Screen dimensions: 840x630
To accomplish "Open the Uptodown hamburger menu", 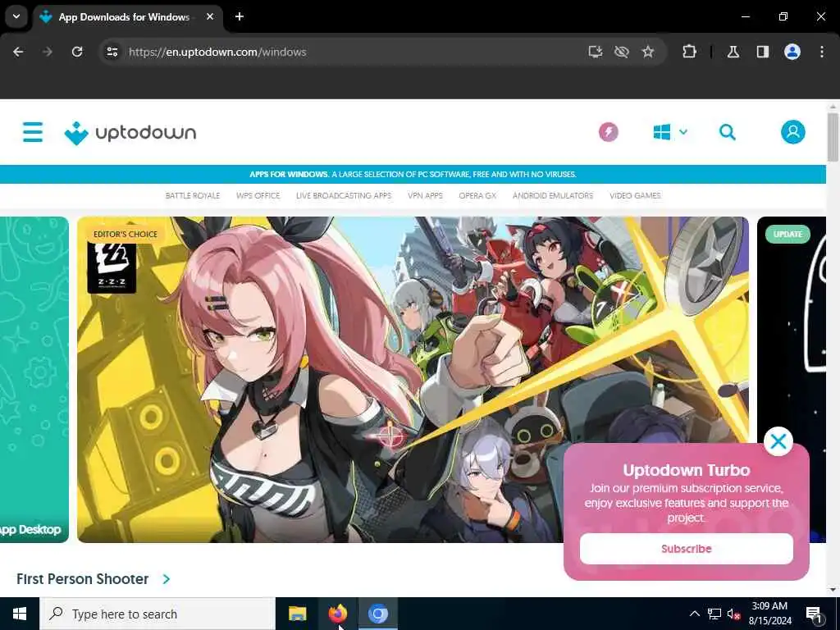I will point(33,132).
